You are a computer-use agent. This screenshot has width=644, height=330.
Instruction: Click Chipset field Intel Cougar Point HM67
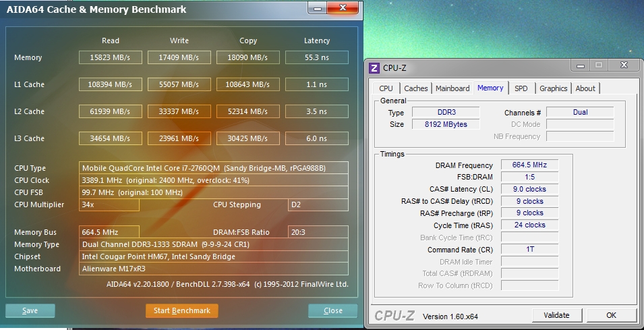(214, 256)
